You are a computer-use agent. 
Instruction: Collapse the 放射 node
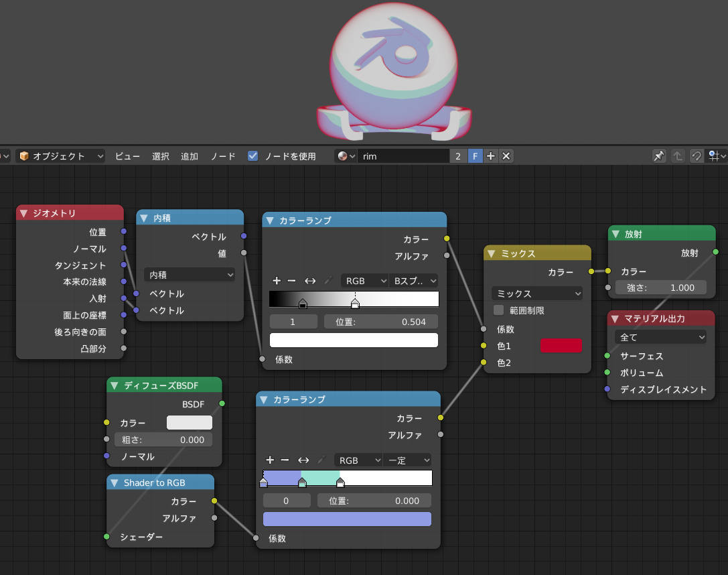point(615,234)
